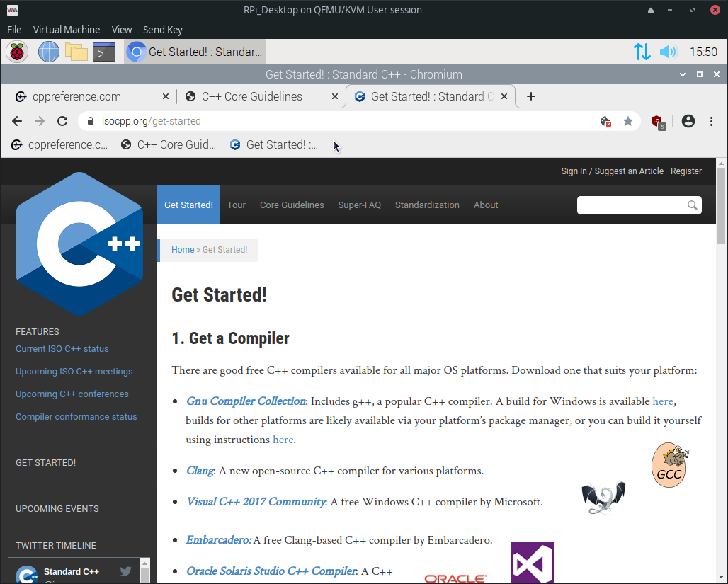The height and width of the screenshot is (584, 728).
Task: Open the Virtual Machine menu
Action: coord(67,30)
